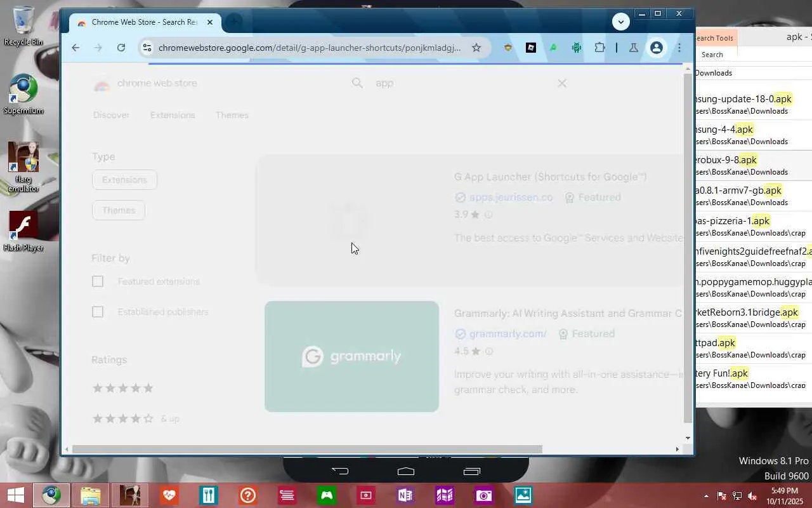The width and height of the screenshot is (812, 508).
Task: Select the five-star rating filter
Action: click(123, 388)
